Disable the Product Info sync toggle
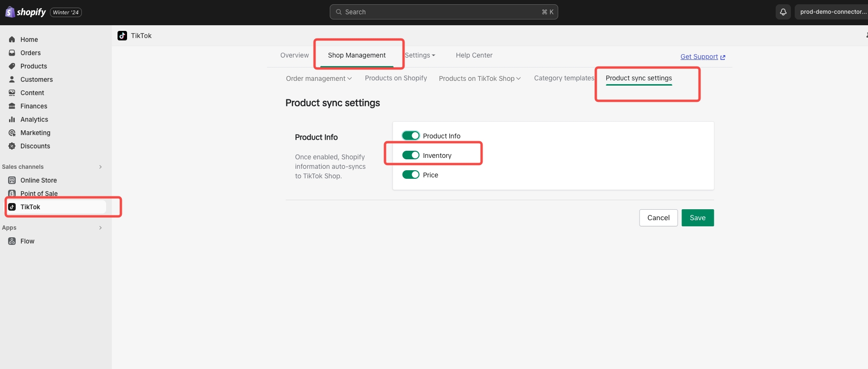The image size is (868, 369). pyautogui.click(x=411, y=136)
